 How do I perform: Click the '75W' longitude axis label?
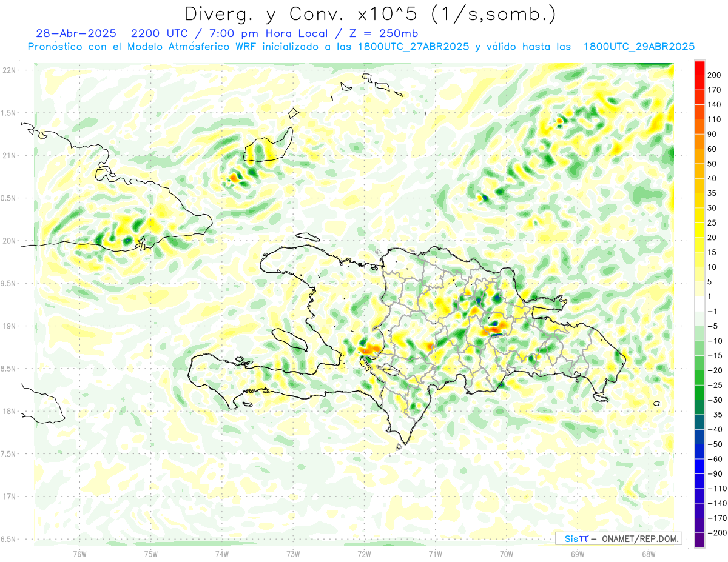151,554
